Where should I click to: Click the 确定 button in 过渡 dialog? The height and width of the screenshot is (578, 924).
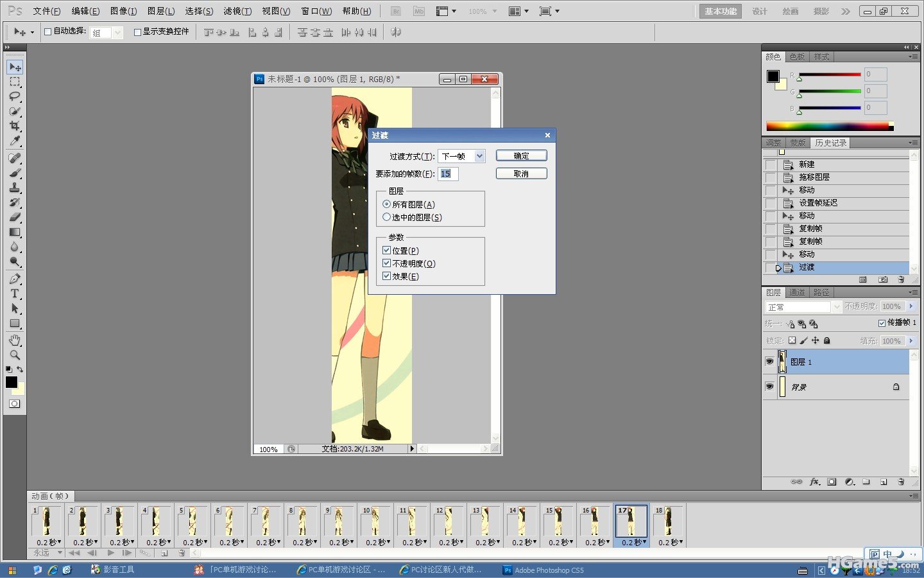pos(522,155)
